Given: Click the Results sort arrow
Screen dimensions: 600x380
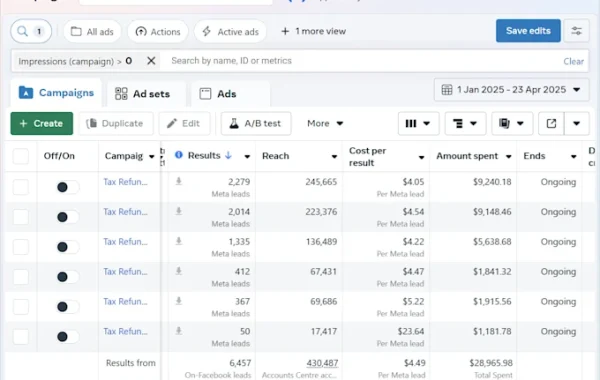Looking at the screenshot, I should pos(228,155).
